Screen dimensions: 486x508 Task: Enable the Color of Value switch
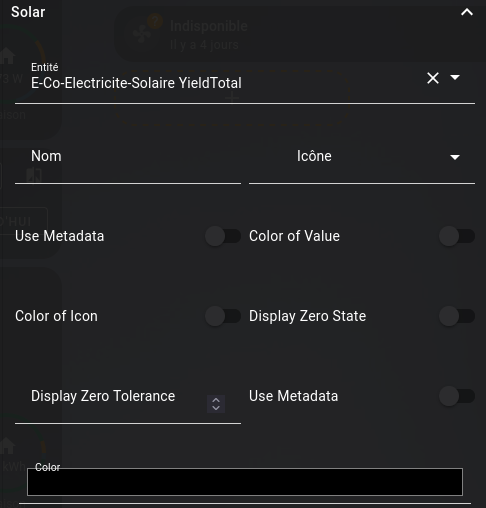(457, 236)
